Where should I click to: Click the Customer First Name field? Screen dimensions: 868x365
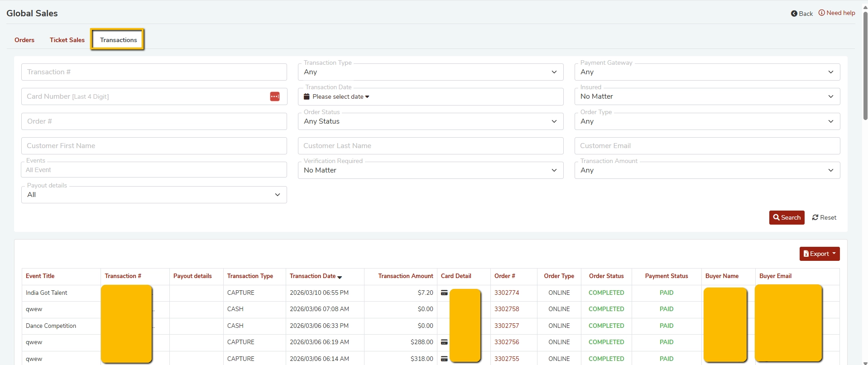[154, 146]
